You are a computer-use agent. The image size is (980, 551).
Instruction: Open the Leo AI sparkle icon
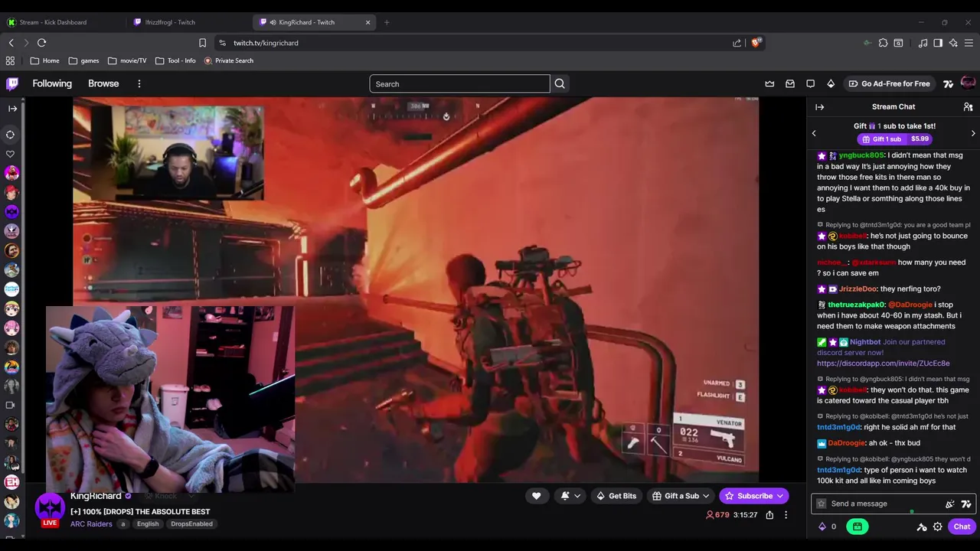953,43
